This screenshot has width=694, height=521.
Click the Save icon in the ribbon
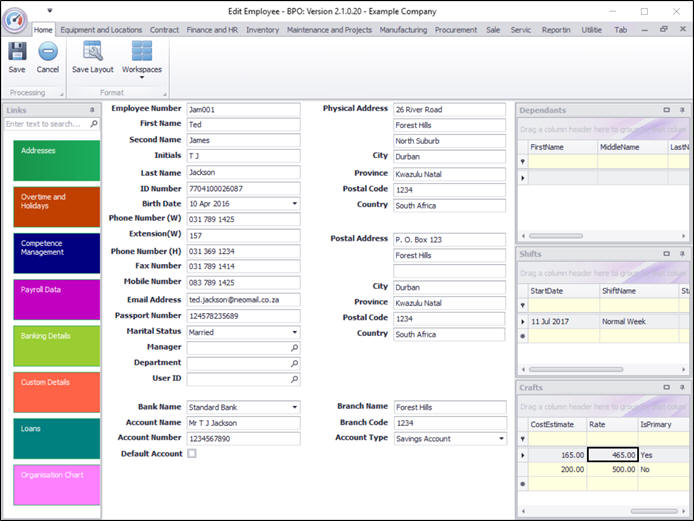coord(17,54)
